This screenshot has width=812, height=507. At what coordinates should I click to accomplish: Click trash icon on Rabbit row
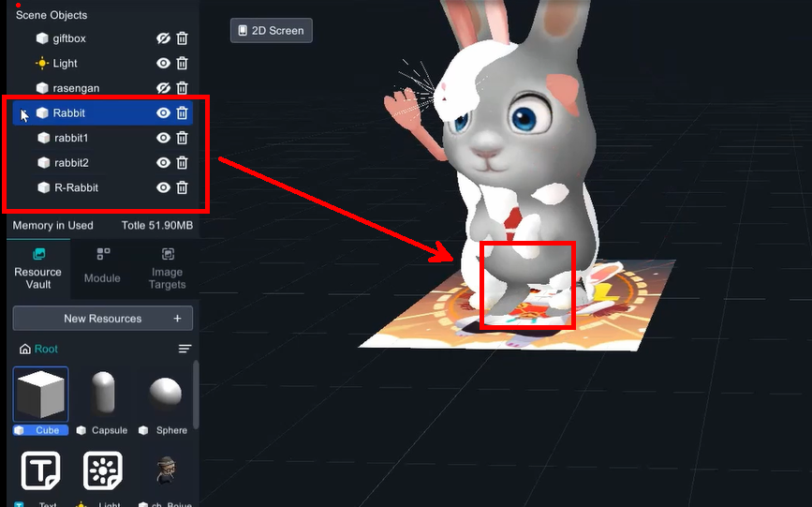click(x=183, y=113)
